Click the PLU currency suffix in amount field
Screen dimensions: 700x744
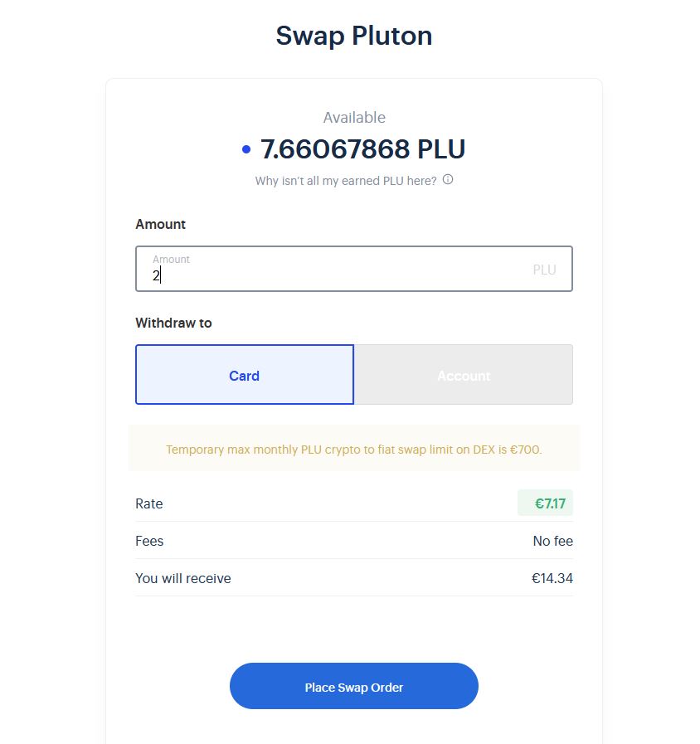click(544, 270)
